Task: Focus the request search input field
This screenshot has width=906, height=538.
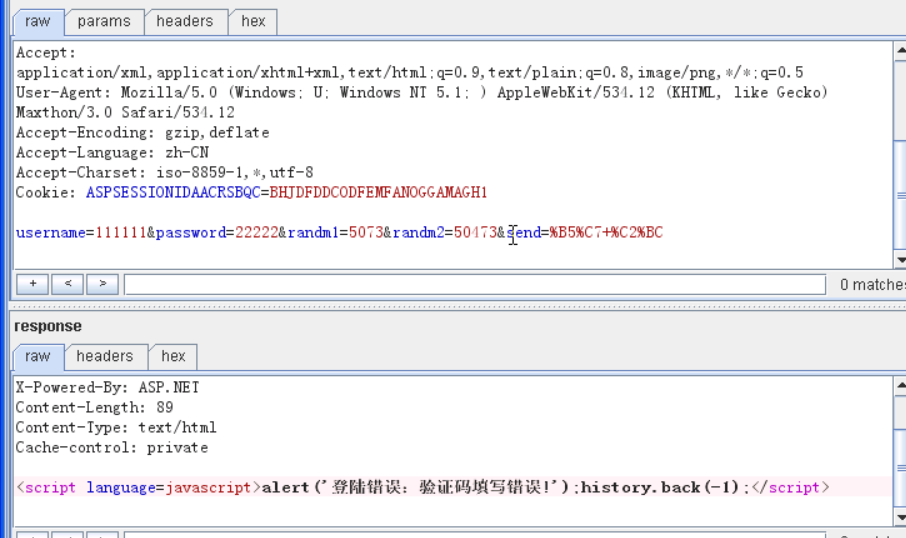Action: click(x=475, y=284)
